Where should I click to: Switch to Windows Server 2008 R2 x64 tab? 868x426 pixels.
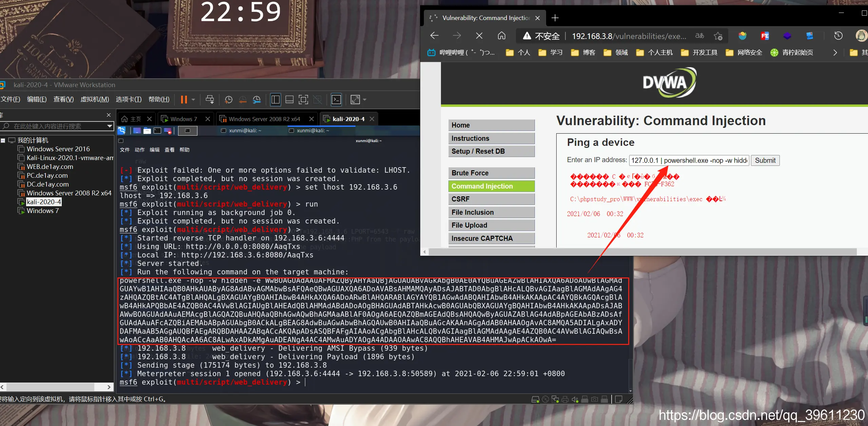point(264,119)
